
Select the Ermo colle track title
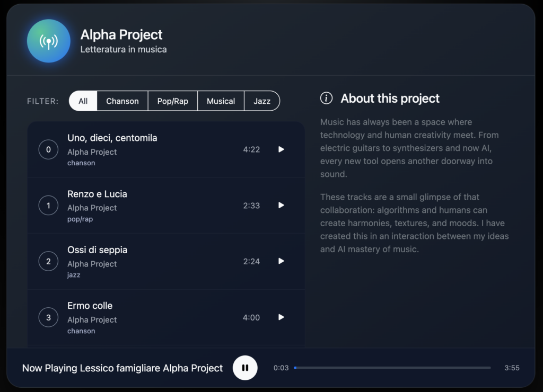tap(90, 306)
